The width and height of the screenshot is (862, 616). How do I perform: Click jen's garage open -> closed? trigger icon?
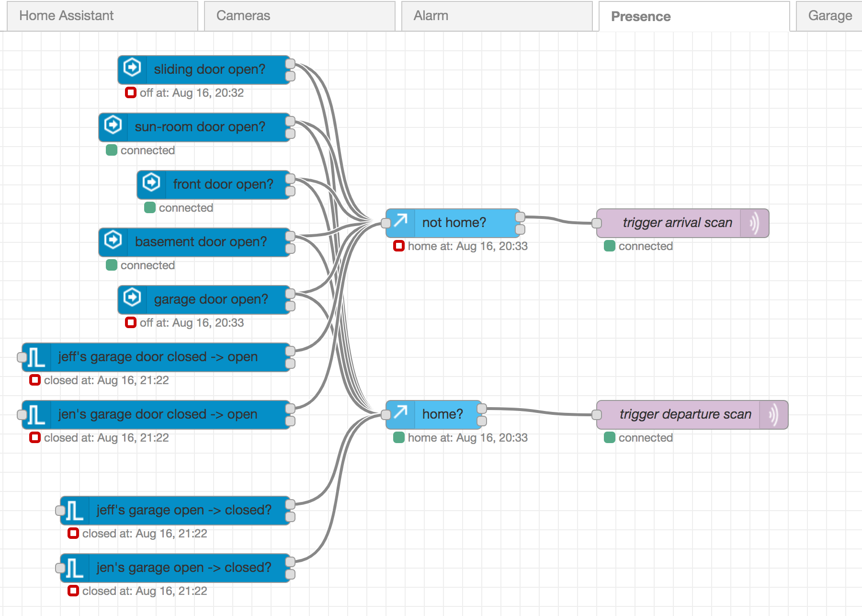pyautogui.click(x=75, y=568)
